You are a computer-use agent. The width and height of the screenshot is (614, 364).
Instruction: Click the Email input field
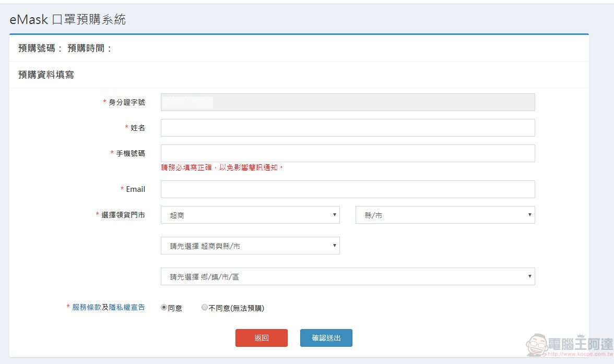click(x=348, y=189)
